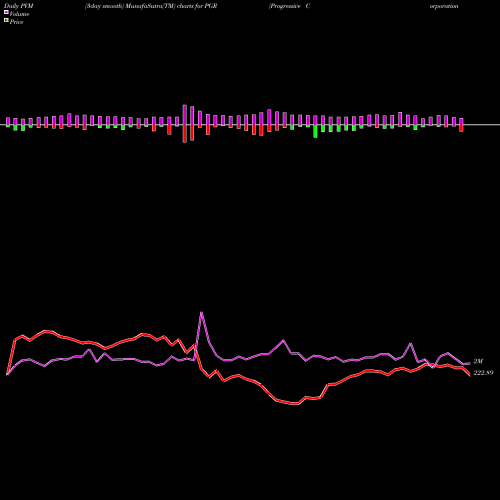Click the '222.89' price end label
The image size is (500, 500).
483,373
